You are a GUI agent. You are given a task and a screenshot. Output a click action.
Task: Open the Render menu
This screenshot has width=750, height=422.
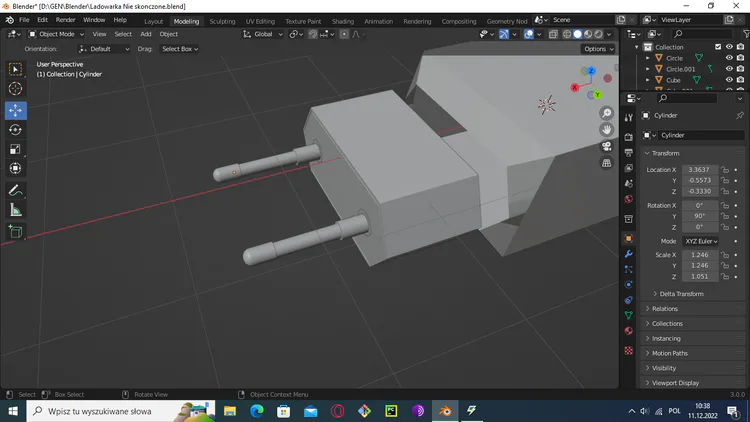pyautogui.click(x=66, y=20)
